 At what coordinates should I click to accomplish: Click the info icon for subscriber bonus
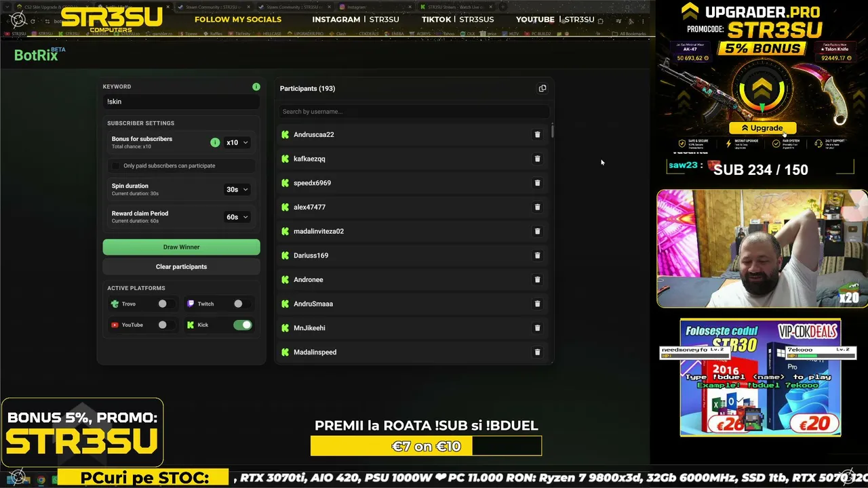pos(215,142)
